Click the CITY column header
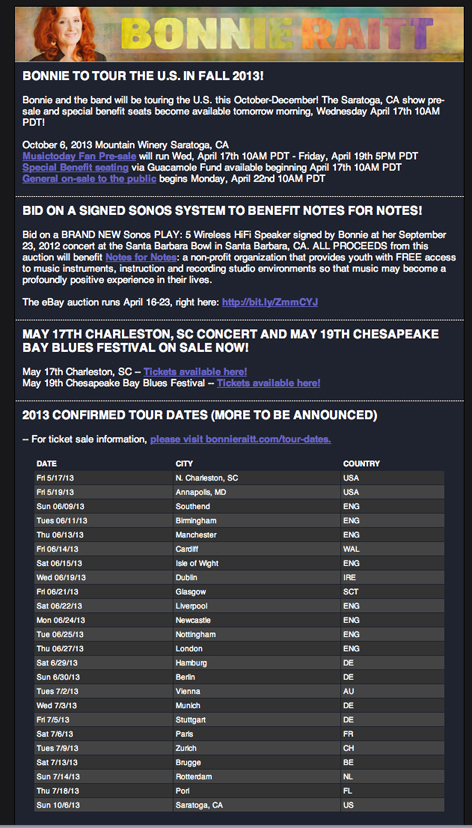Screen dimensions: 472x828 184,464
